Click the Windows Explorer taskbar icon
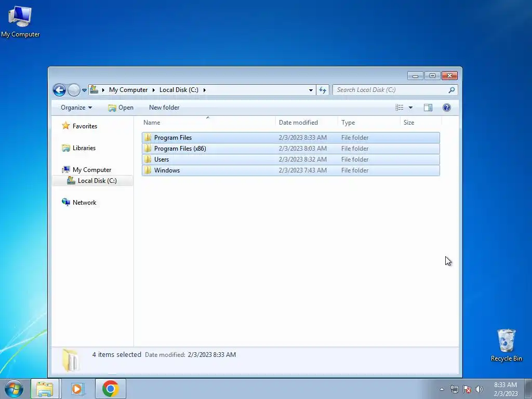Viewport: 532px width, 399px height. [x=45, y=389]
